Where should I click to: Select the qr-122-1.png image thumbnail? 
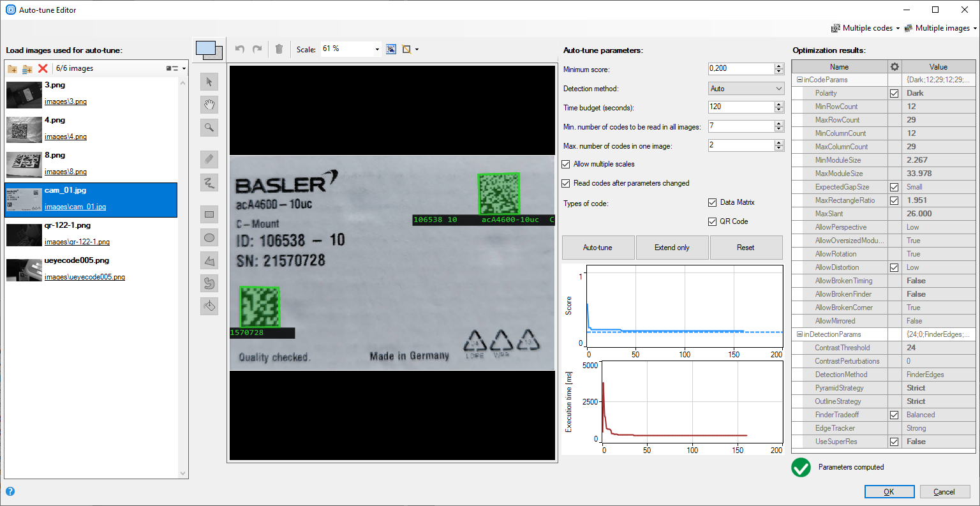(24, 235)
